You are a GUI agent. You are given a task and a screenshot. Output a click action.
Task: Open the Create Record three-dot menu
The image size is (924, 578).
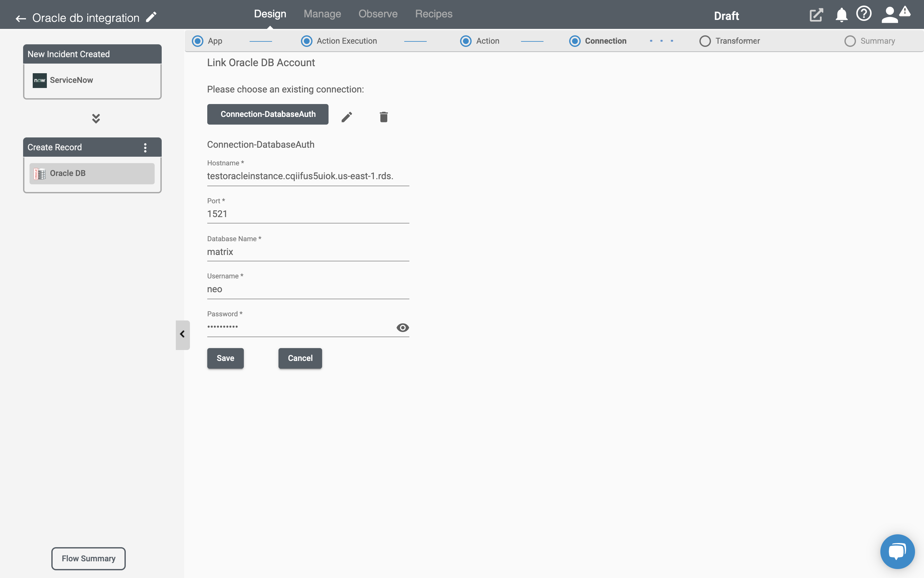[x=145, y=148]
